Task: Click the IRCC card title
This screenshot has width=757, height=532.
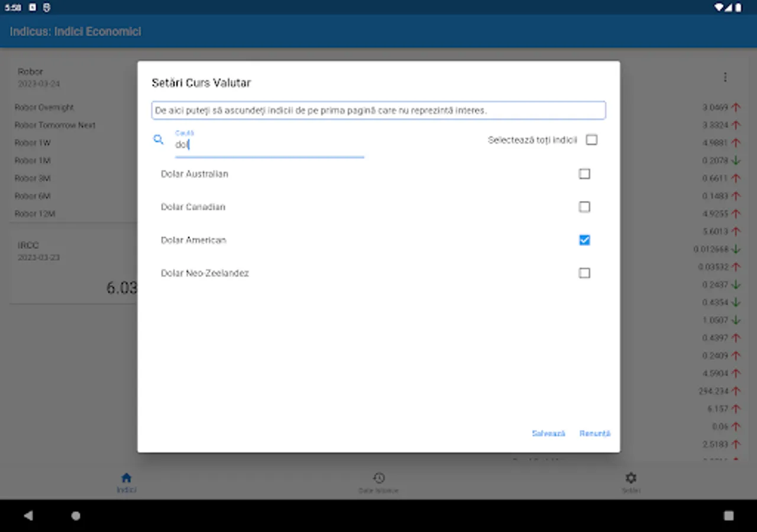Action: [28, 245]
